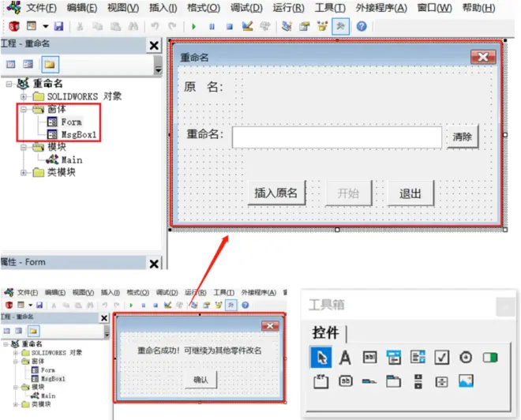The width and height of the screenshot is (521, 420).
Task: Click Insert UserForm icon in the Form editor toolbar
Action: pyautogui.click(x=32, y=25)
